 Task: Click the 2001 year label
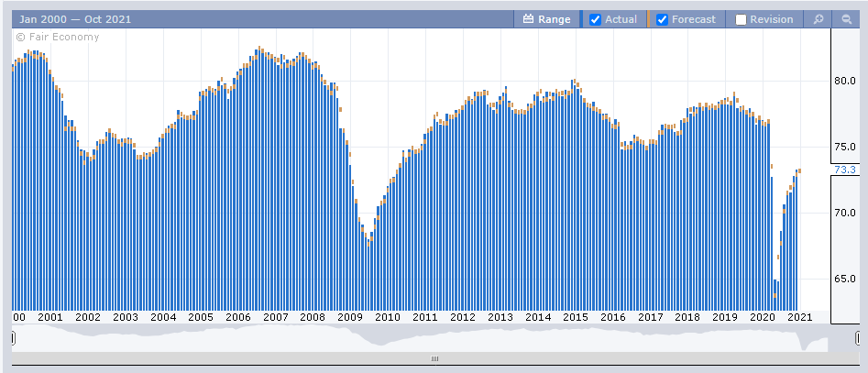point(49,318)
